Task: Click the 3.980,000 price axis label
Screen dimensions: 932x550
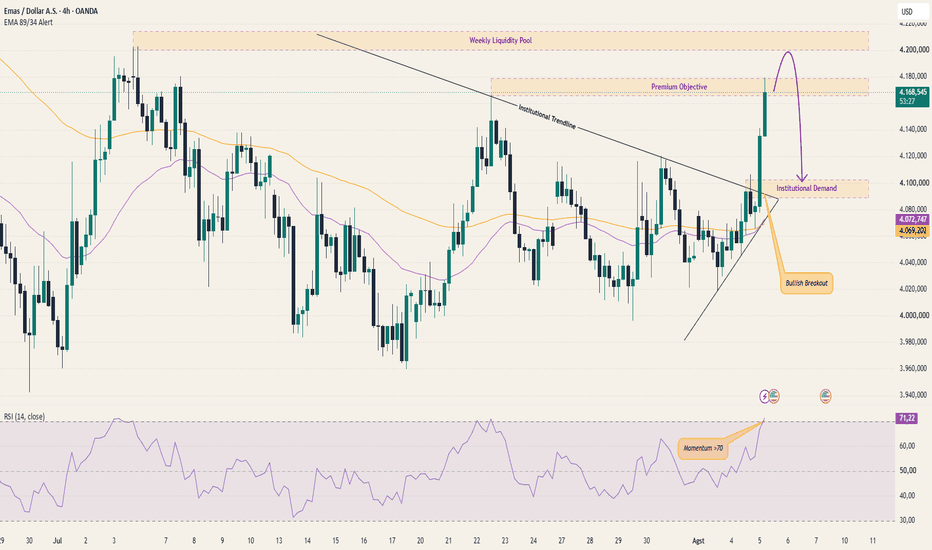Action: 913,342
